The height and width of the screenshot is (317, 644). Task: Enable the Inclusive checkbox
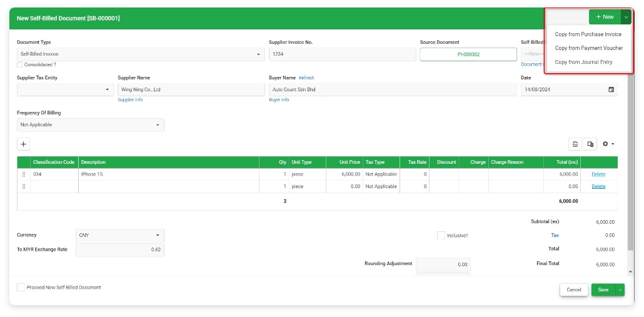441,236
